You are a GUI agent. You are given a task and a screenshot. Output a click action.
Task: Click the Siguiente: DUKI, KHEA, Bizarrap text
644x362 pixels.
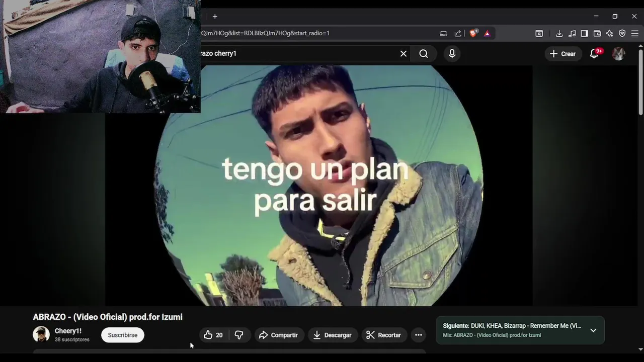(512, 326)
